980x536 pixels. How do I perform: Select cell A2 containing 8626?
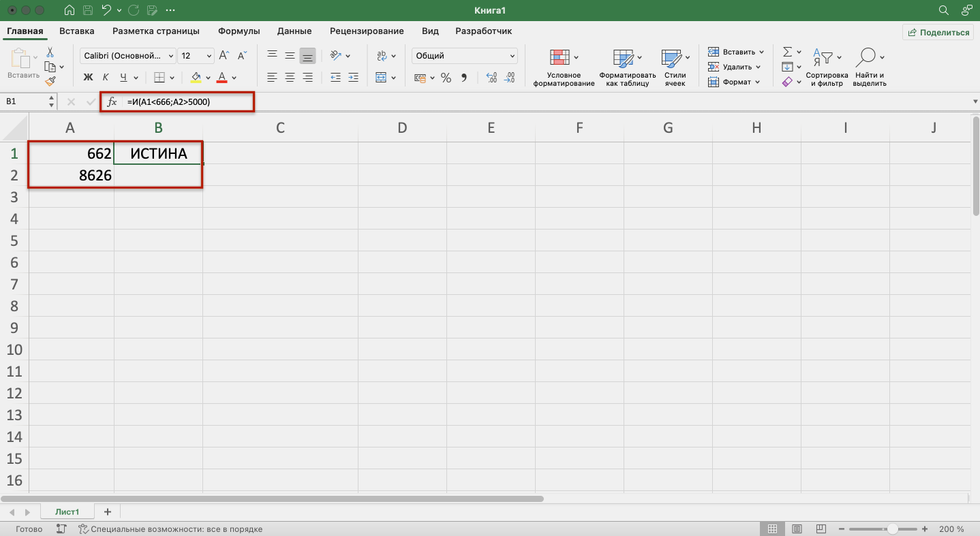pyautogui.click(x=71, y=175)
